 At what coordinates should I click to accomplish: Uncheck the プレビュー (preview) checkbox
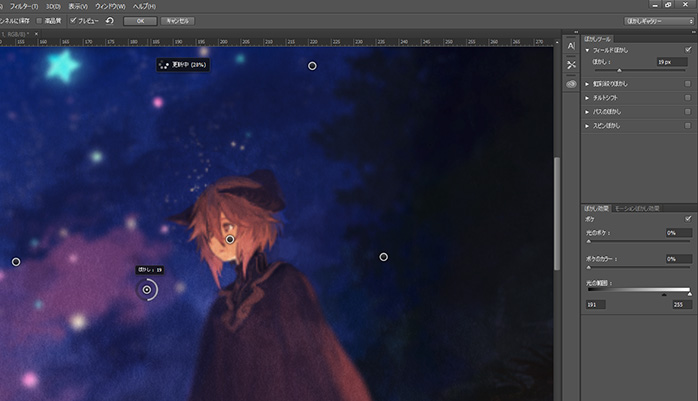pyautogui.click(x=73, y=20)
